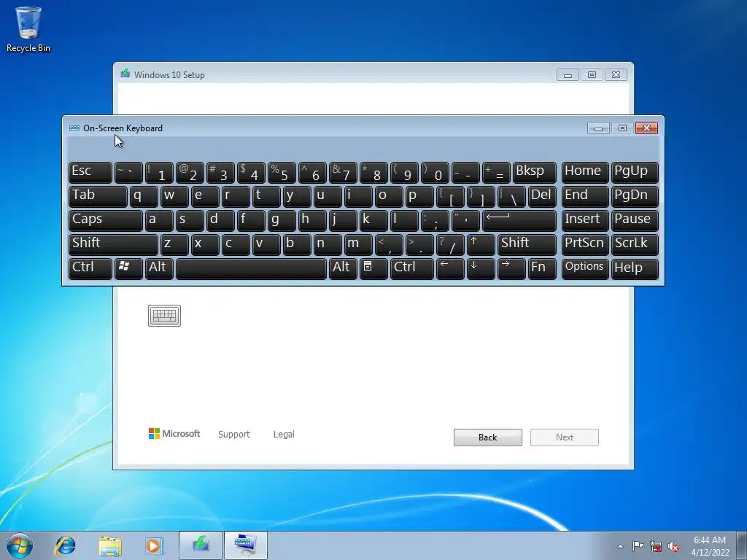Click Show desktop button at taskbar end
Image resolution: width=747 pixels, height=560 pixels.
[742, 546]
